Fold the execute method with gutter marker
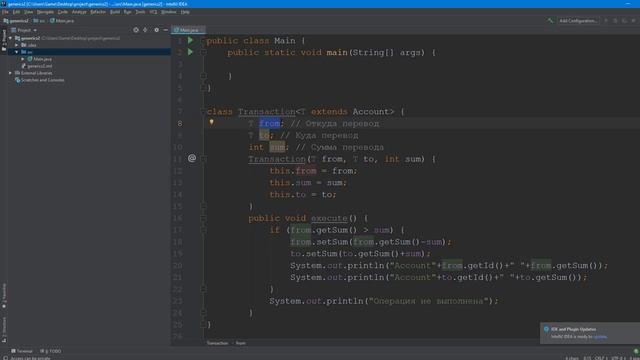Viewport: 640px width, 360px height. (203, 218)
